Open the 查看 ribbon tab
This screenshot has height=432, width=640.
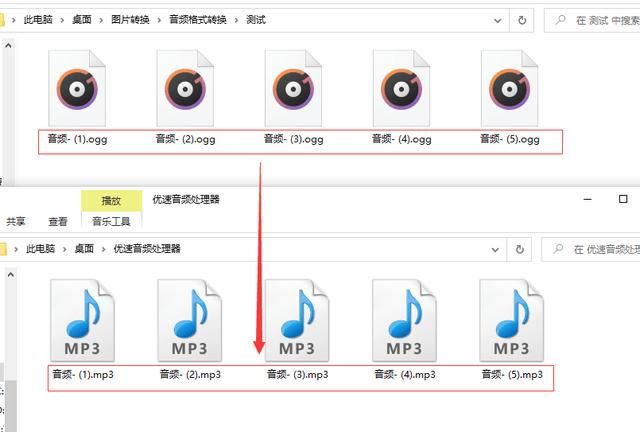click(58, 222)
